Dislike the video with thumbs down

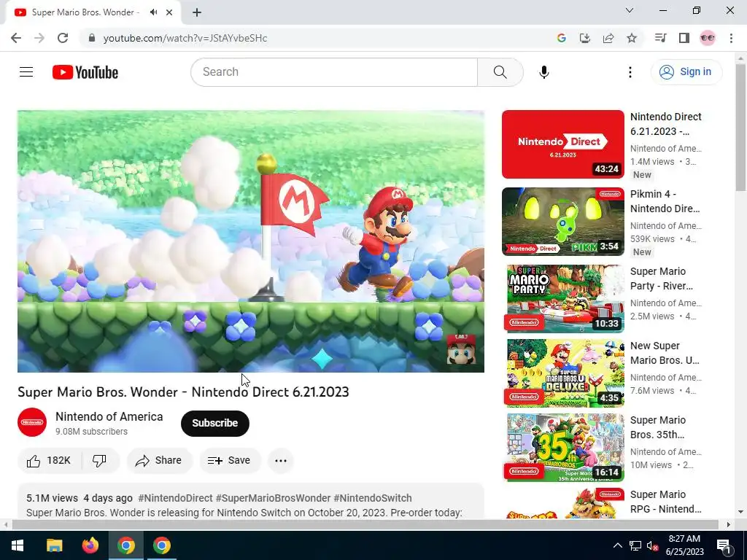[99, 461]
